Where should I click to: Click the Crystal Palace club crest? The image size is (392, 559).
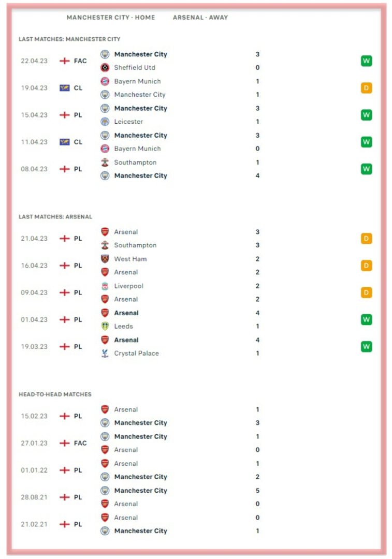105,354
